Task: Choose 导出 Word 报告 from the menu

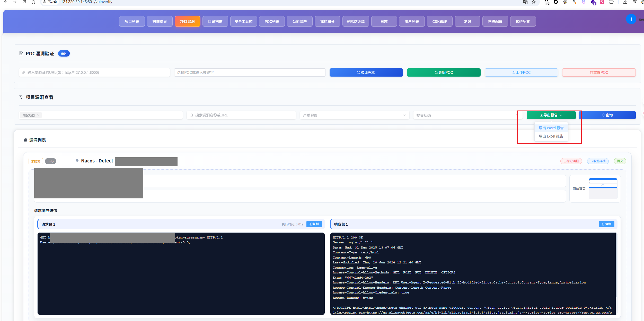Action: 551,128
